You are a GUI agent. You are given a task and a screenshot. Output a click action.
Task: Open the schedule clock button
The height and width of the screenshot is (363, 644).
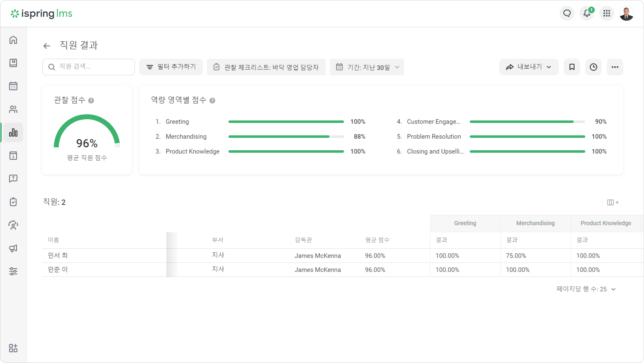click(x=593, y=67)
